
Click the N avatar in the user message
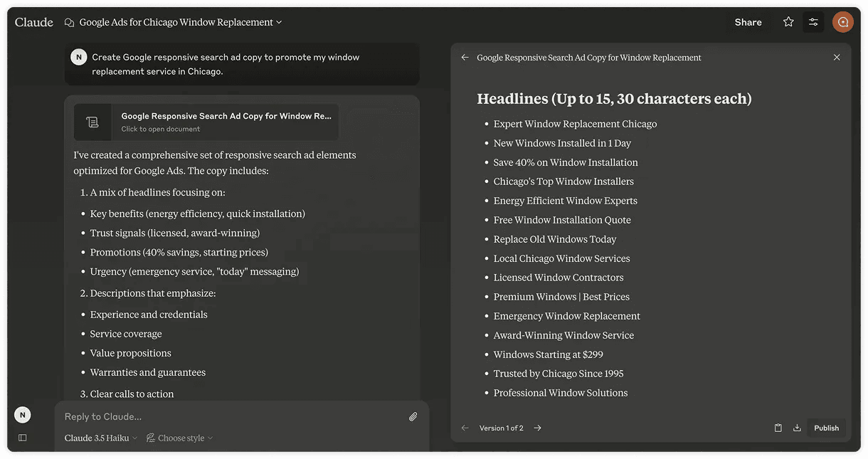pos(78,57)
